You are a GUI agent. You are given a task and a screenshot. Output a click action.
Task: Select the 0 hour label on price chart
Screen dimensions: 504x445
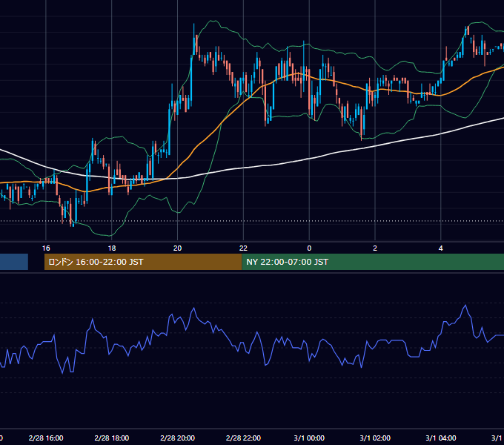pos(309,248)
